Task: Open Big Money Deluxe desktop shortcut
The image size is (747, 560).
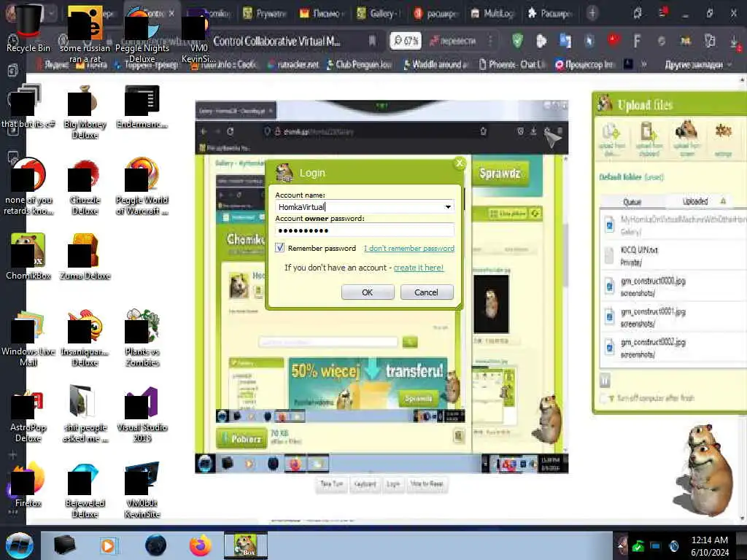Action: click(x=85, y=112)
